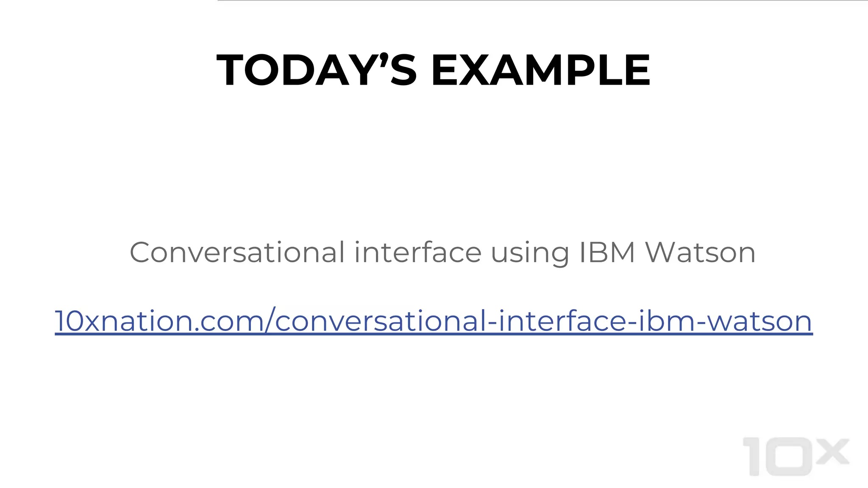This screenshot has width=868, height=488.
Task: Click "Watson" in the gray subtitle text
Action: [700, 252]
